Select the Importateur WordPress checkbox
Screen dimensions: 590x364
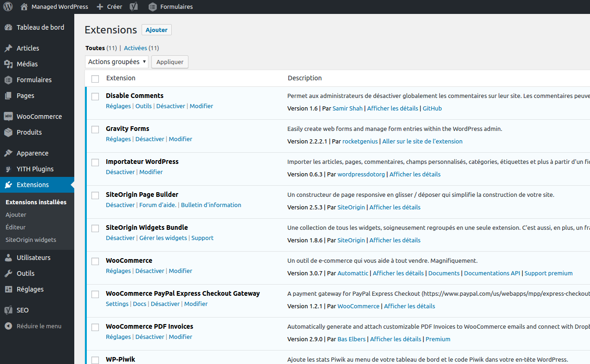click(95, 162)
